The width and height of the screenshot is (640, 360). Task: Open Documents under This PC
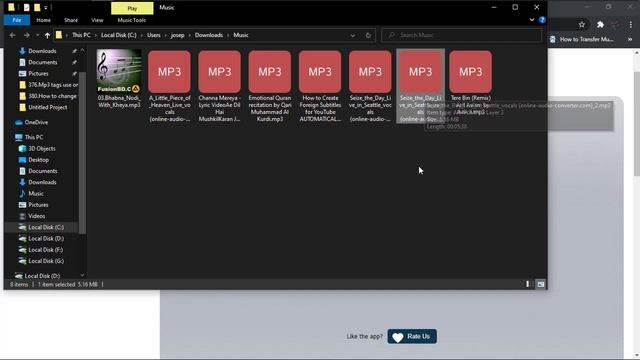point(38,171)
